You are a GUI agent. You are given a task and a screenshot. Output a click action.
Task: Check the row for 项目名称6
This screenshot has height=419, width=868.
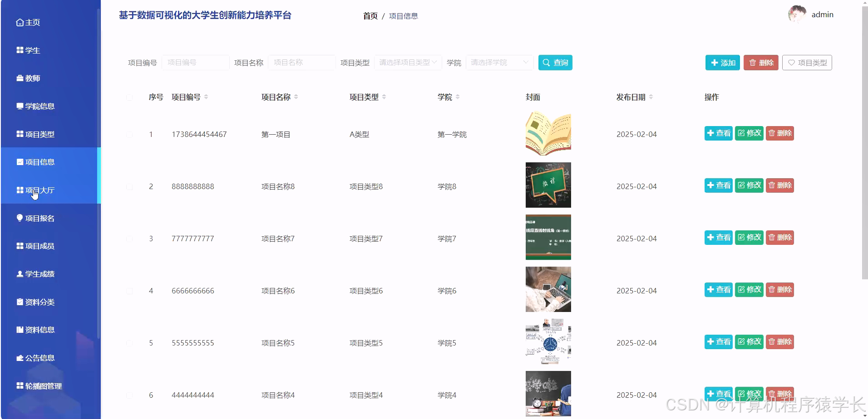point(129,291)
